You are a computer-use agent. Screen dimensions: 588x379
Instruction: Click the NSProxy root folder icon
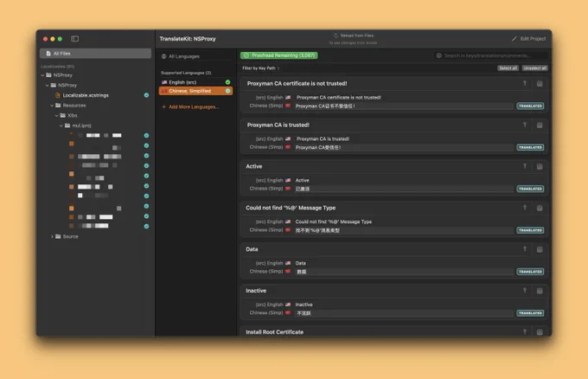coord(48,75)
